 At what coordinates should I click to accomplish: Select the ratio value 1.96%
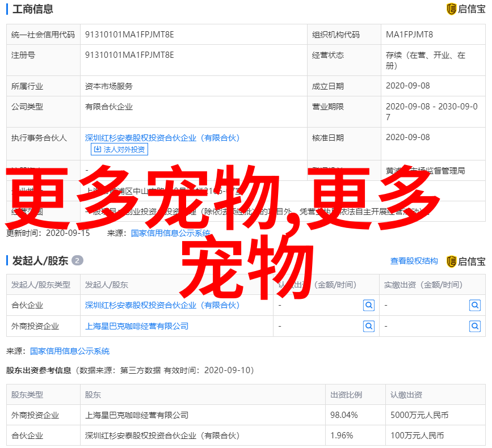click(x=342, y=436)
